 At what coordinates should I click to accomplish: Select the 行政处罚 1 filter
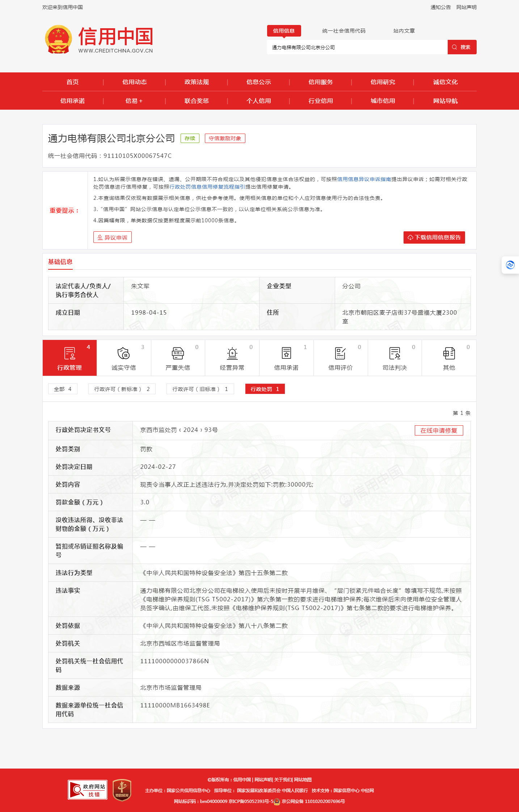pyautogui.click(x=265, y=389)
